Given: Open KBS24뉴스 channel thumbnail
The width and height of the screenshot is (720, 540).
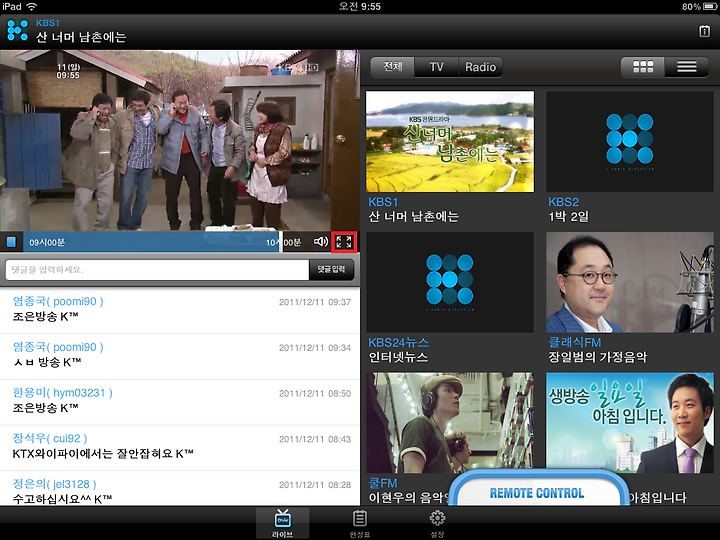Looking at the screenshot, I should (x=450, y=282).
